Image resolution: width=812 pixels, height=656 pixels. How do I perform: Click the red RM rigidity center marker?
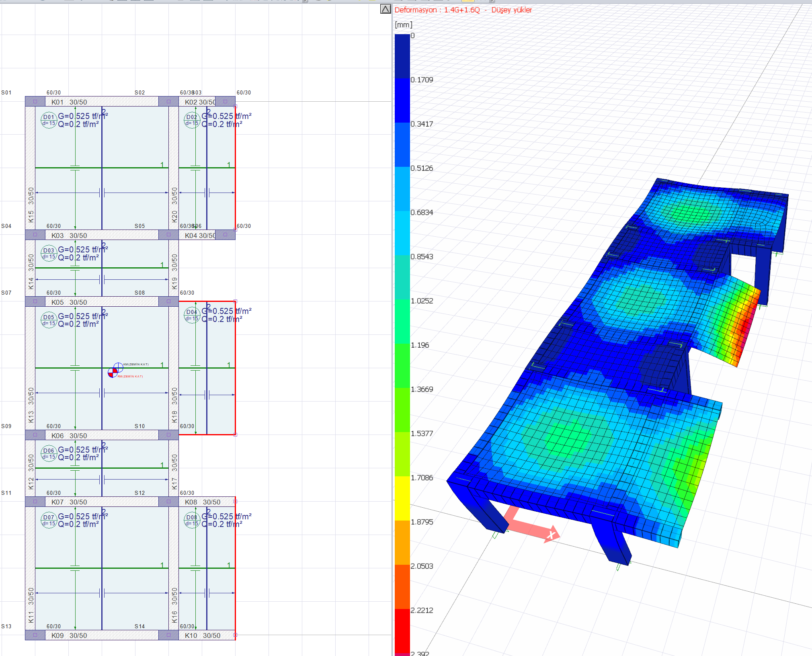click(113, 373)
